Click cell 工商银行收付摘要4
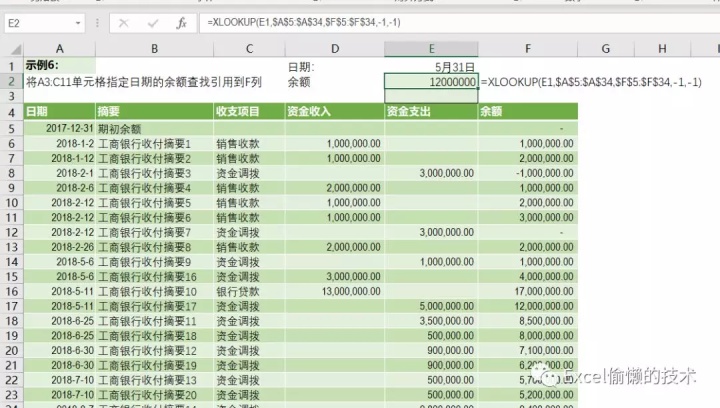Screen dimensions: 720x408 click(x=154, y=188)
